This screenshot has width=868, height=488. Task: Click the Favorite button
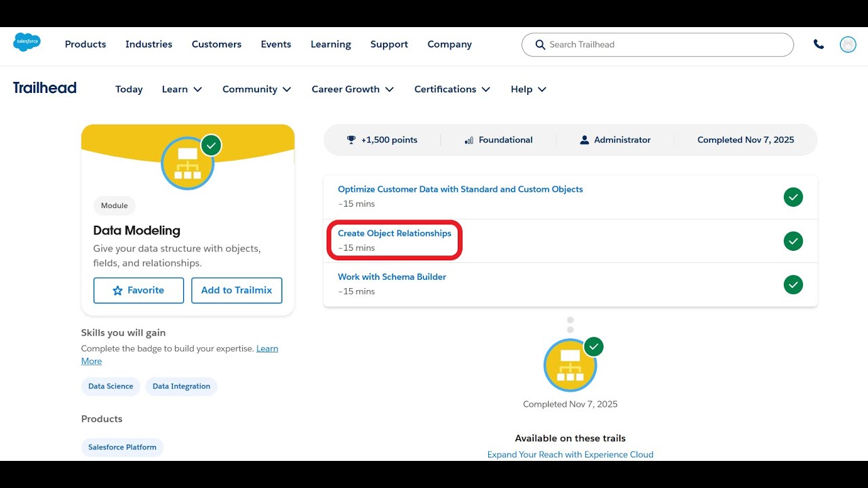138,290
